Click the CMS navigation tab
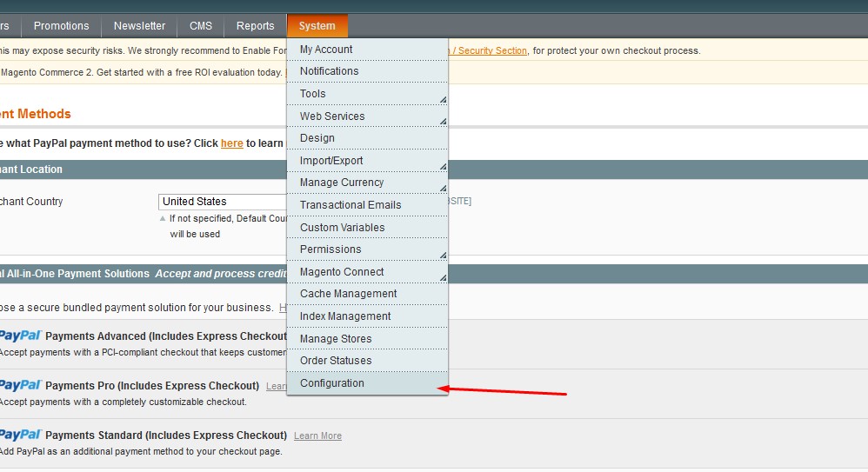The image size is (868, 472). [201, 26]
